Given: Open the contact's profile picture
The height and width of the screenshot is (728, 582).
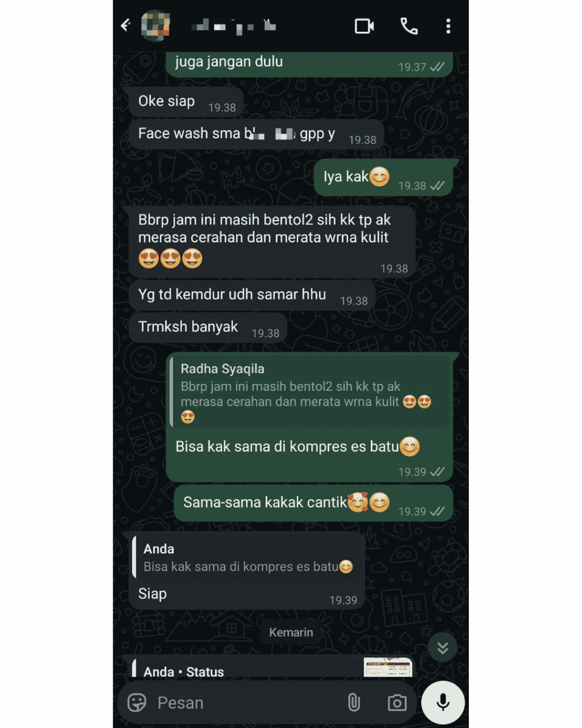Looking at the screenshot, I should (x=155, y=25).
